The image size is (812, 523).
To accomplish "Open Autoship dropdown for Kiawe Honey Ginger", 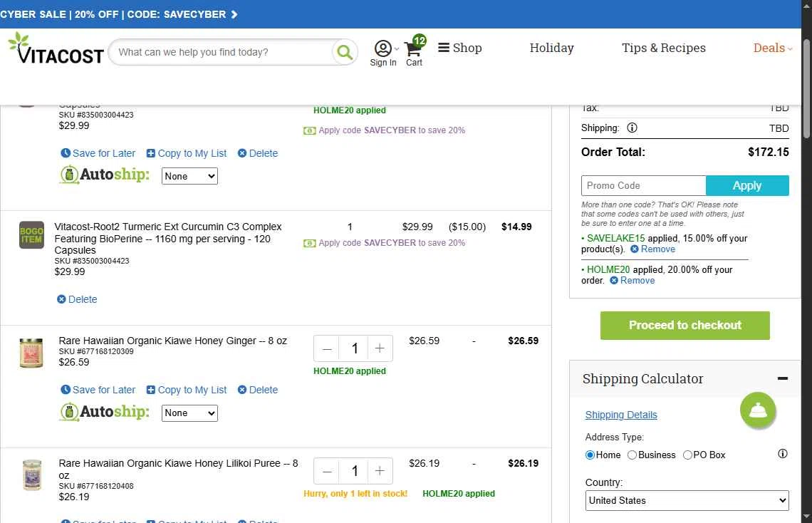I will click(189, 413).
